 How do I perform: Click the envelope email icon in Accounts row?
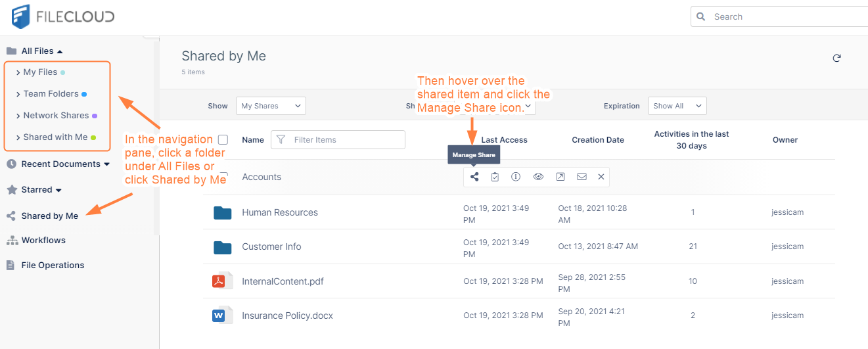coord(582,177)
